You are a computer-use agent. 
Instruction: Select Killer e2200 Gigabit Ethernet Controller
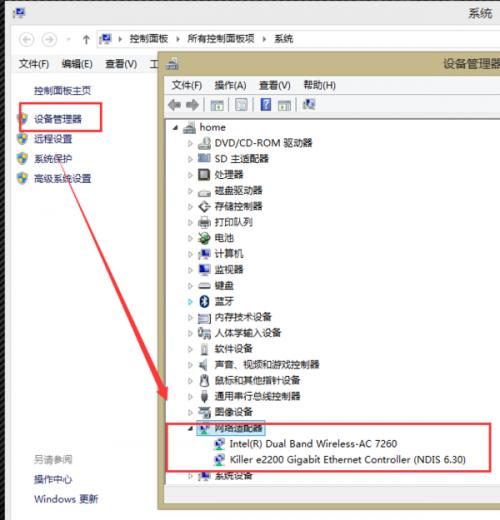(347, 460)
